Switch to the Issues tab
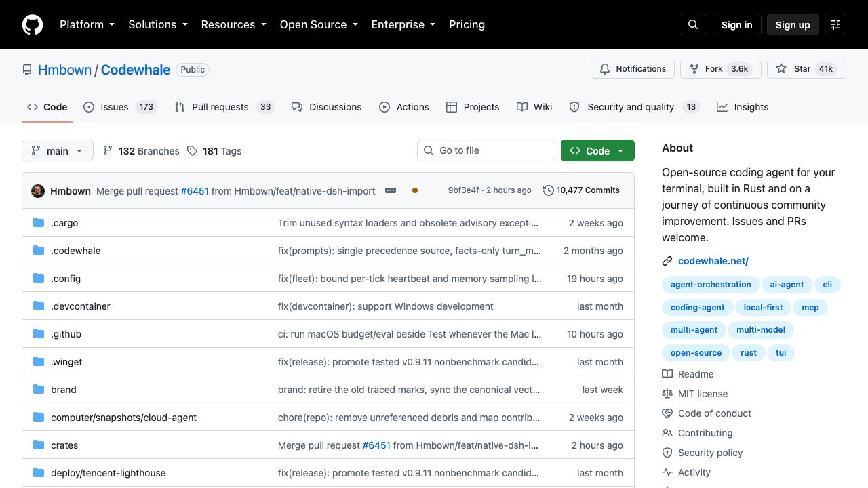The image size is (868, 488). tap(121, 107)
